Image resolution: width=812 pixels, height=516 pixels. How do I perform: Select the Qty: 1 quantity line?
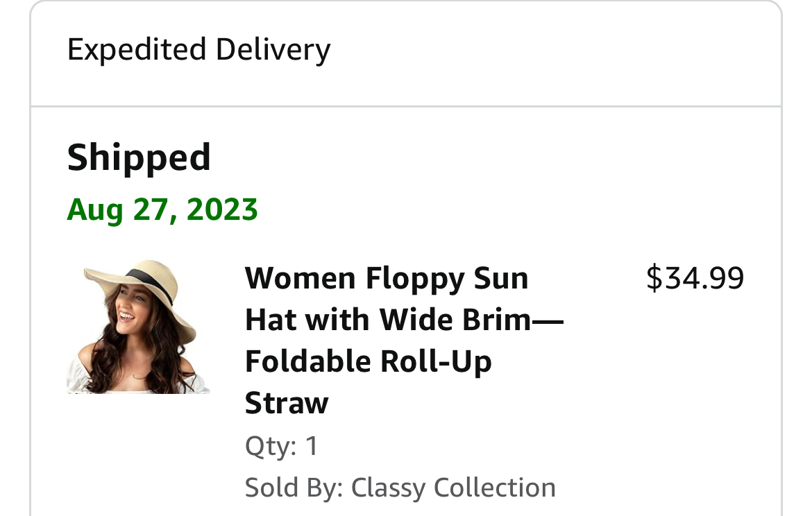[x=281, y=446]
